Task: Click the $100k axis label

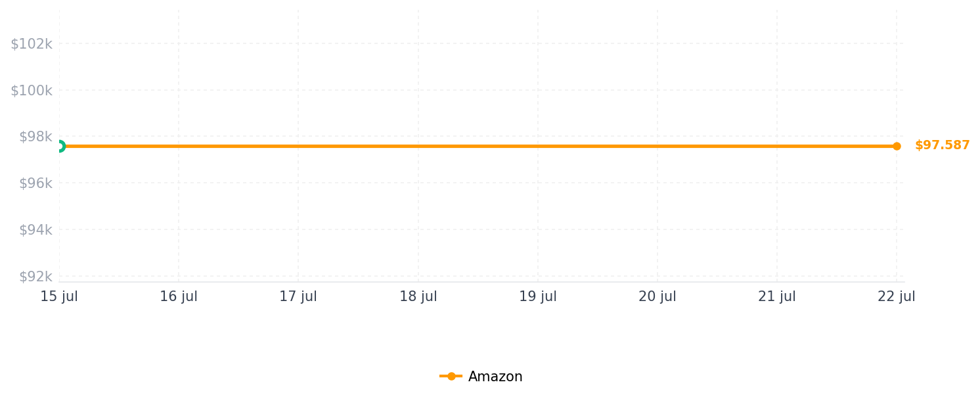Action: point(31,91)
